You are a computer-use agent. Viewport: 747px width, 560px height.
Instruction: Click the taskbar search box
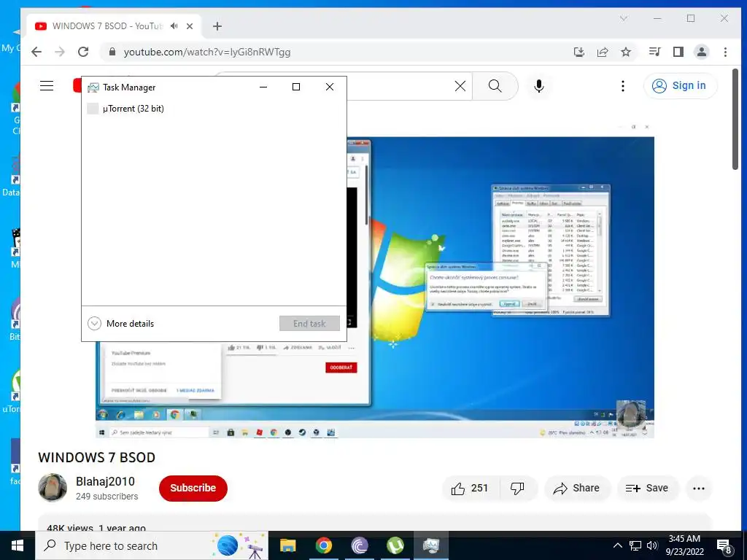coord(152,545)
